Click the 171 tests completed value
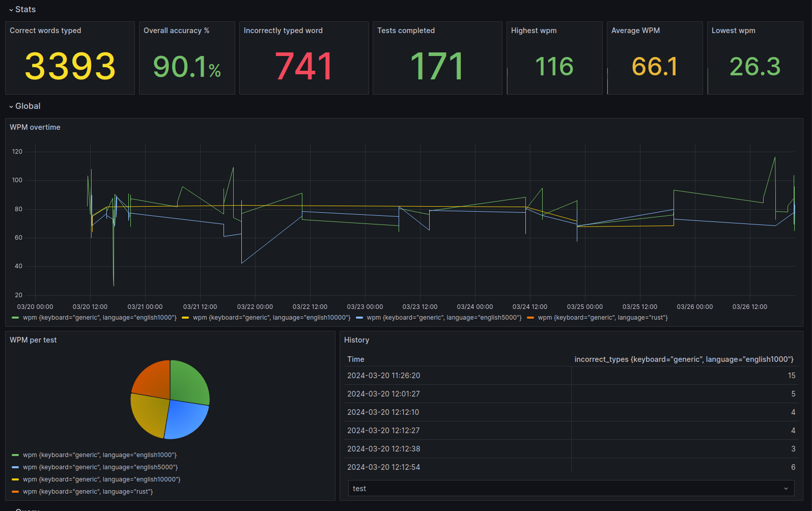 tap(437, 67)
